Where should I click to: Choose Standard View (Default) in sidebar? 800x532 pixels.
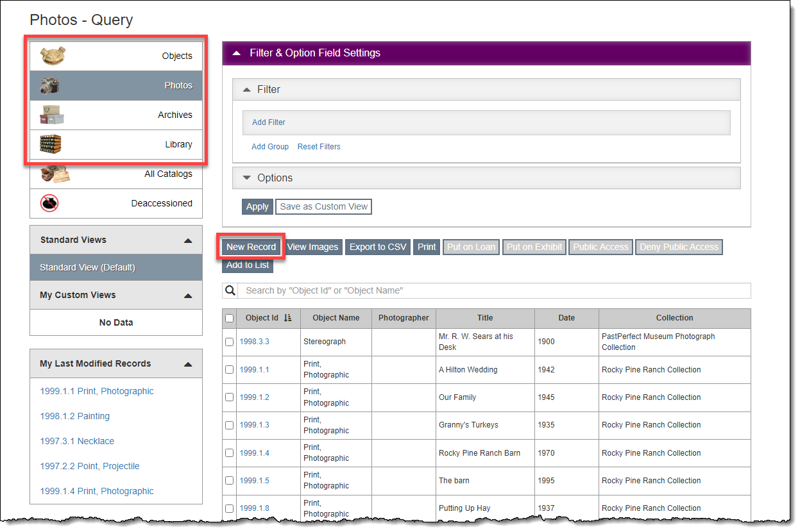click(115, 267)
